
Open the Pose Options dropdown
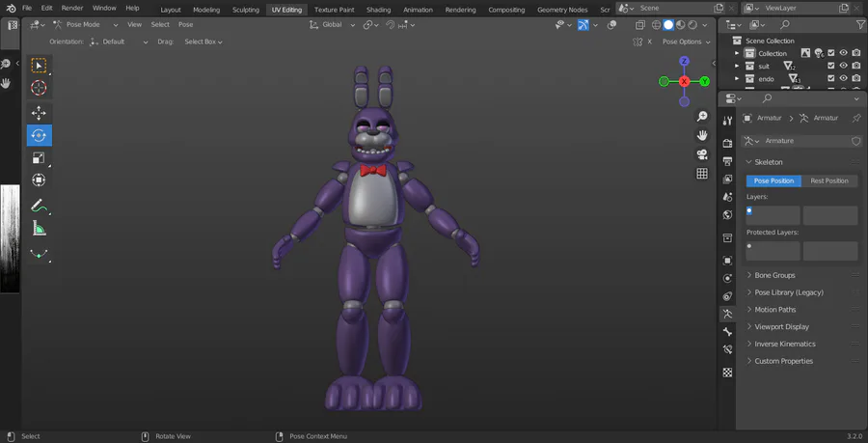[x=686, y=42]
